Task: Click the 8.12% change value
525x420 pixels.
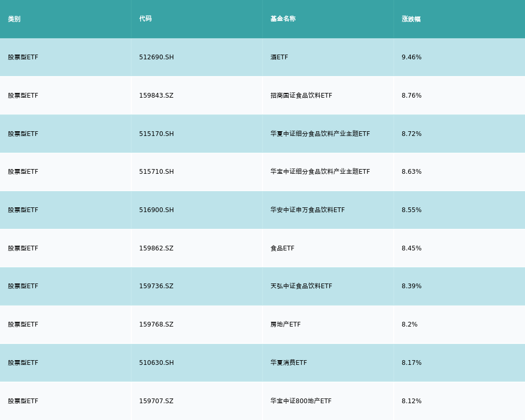Action: 412,401
